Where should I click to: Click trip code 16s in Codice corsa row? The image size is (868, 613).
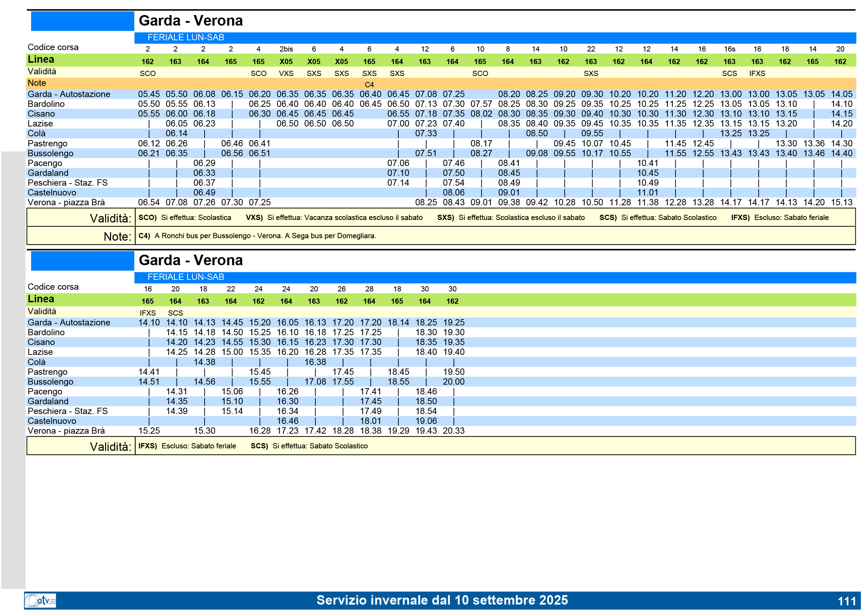[729, 49]
